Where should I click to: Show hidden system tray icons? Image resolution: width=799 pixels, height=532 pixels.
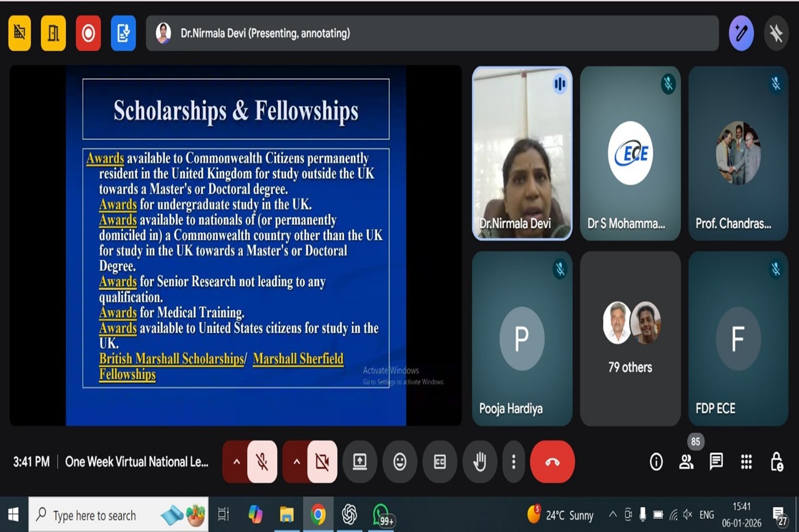612,515
